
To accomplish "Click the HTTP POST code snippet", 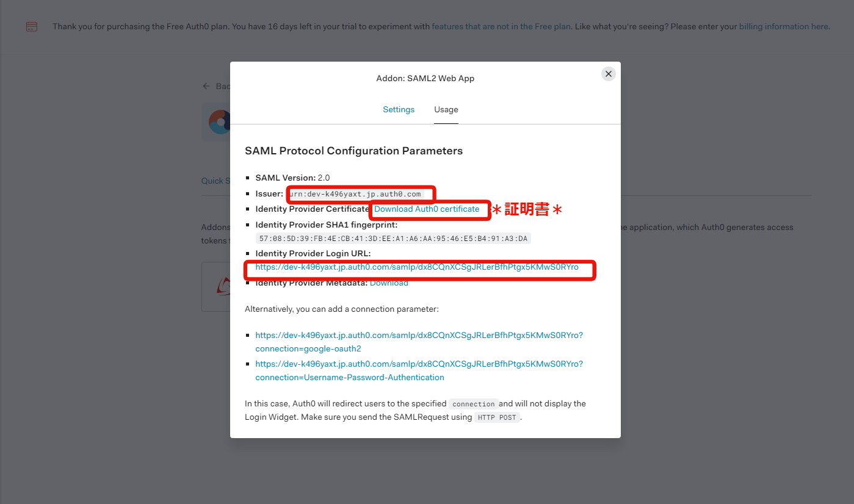I will [498, 418].
